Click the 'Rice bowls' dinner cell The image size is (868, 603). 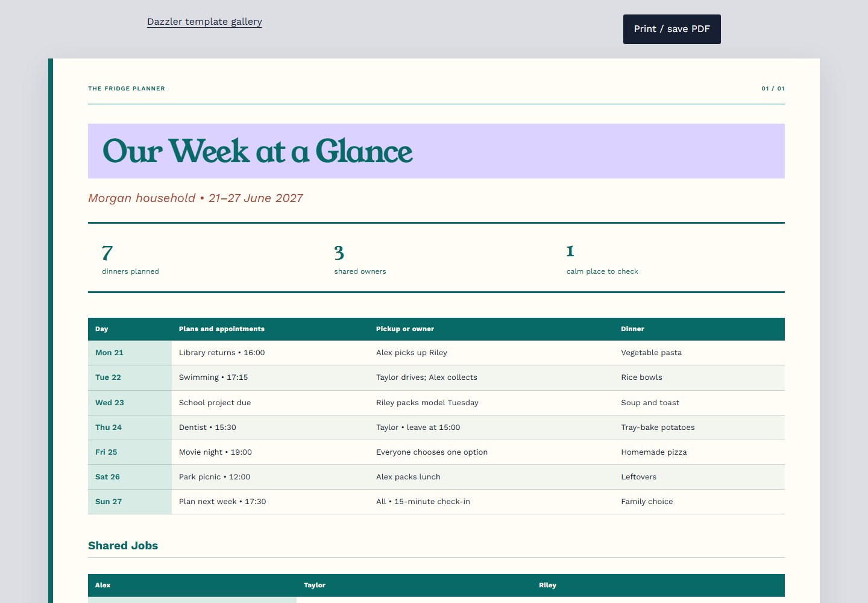tap(699, 377)
